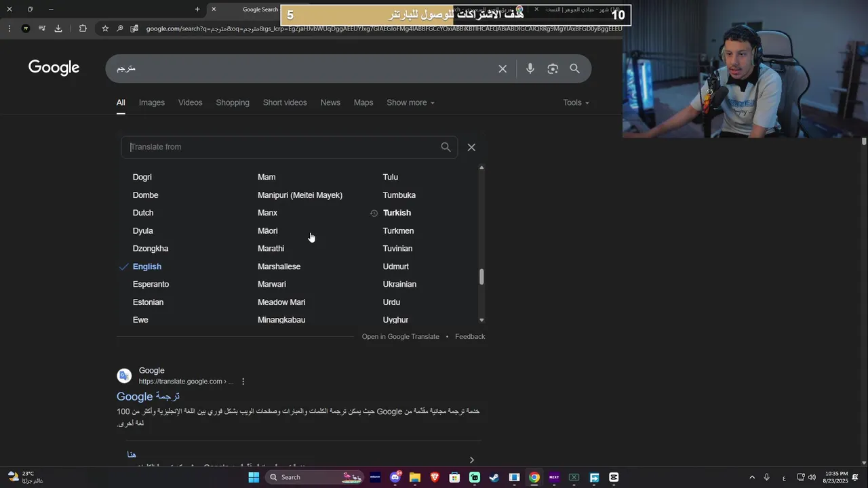The image size is (868, 488).
Task: Open taskbar clock showing 10:35 PM
Action: click(835, 477)
